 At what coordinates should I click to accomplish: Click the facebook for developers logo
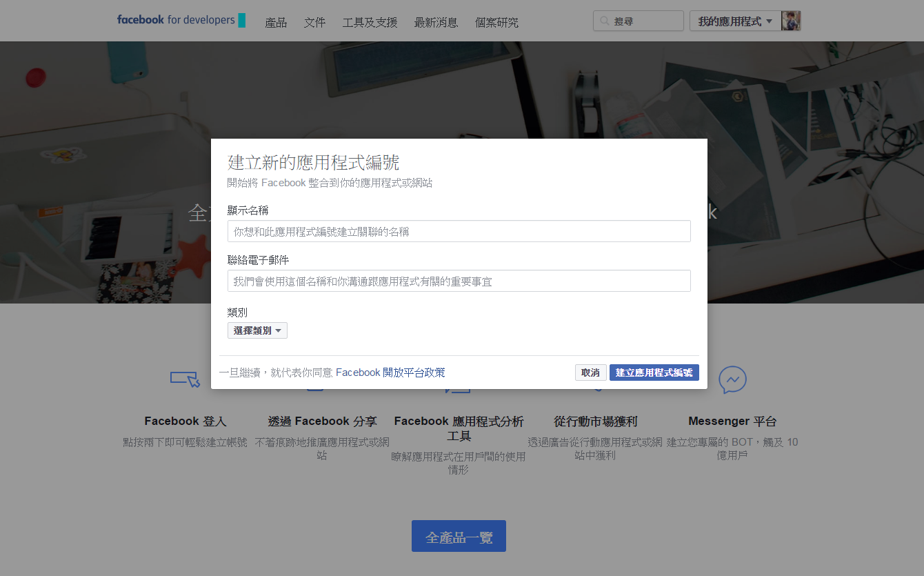tap(181, 20)
